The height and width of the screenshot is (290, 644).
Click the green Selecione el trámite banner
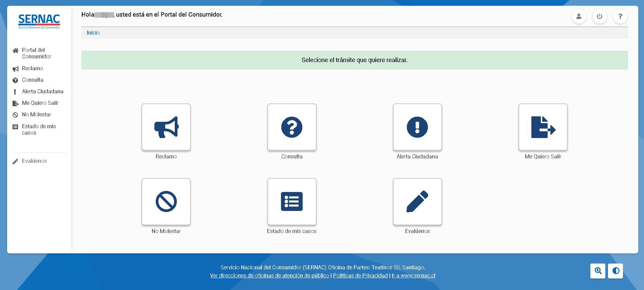click(x=355, y=60)
